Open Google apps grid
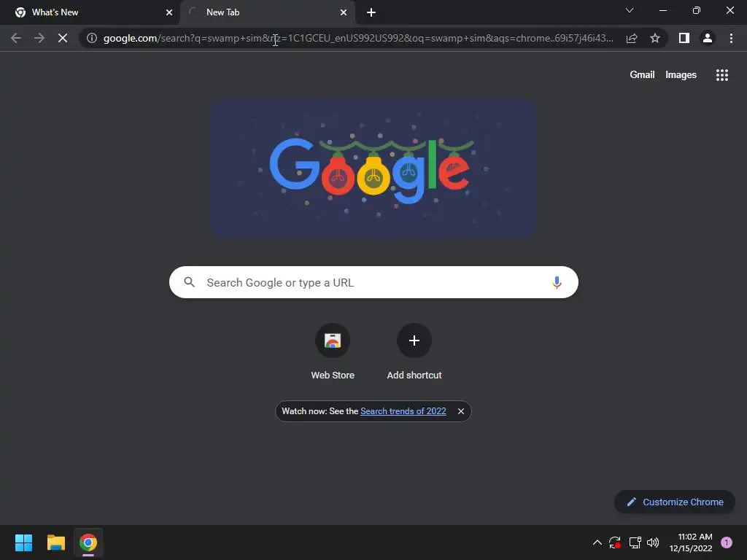Viewport: 747px width, 560px height. tap(721, 75)
